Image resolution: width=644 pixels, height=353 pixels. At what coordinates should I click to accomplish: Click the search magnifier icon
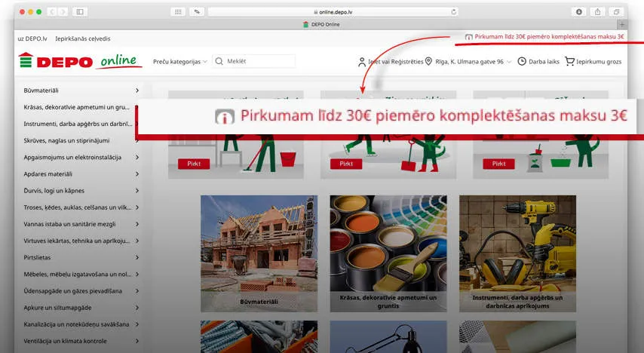(x=219, y=61)
